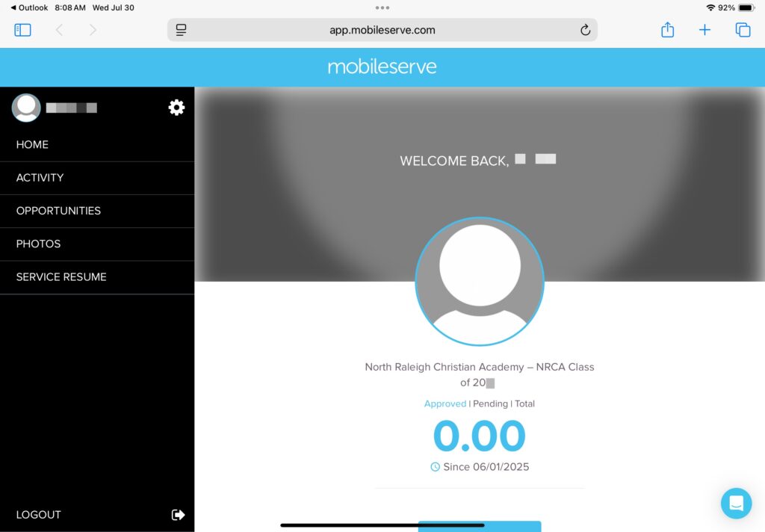Open a new tab with plus icon

pyautogui.click(x=704, y=30)
